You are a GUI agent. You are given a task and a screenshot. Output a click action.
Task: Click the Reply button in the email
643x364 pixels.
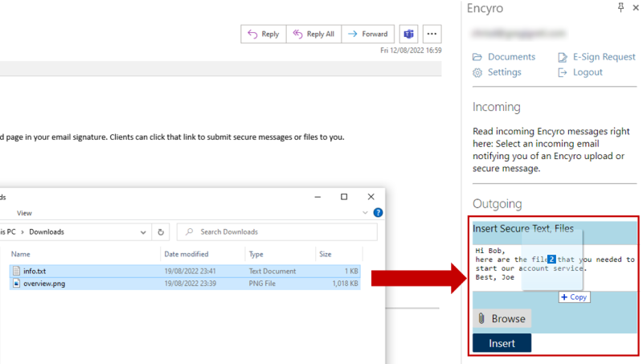(264, 34)
